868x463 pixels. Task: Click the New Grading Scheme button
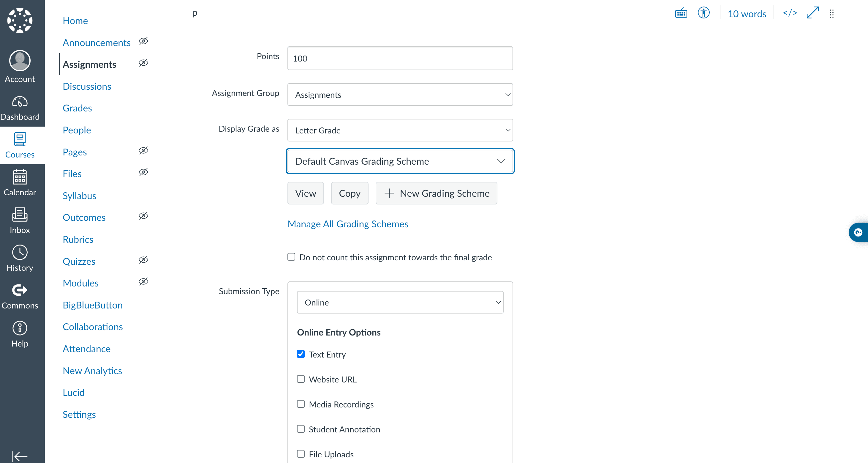(x=436, y=193)
